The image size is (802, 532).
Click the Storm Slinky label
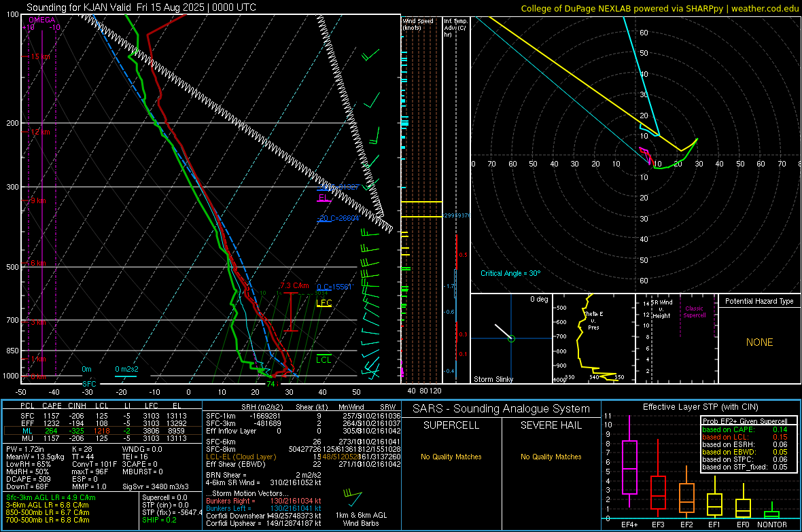click(493, 379)
